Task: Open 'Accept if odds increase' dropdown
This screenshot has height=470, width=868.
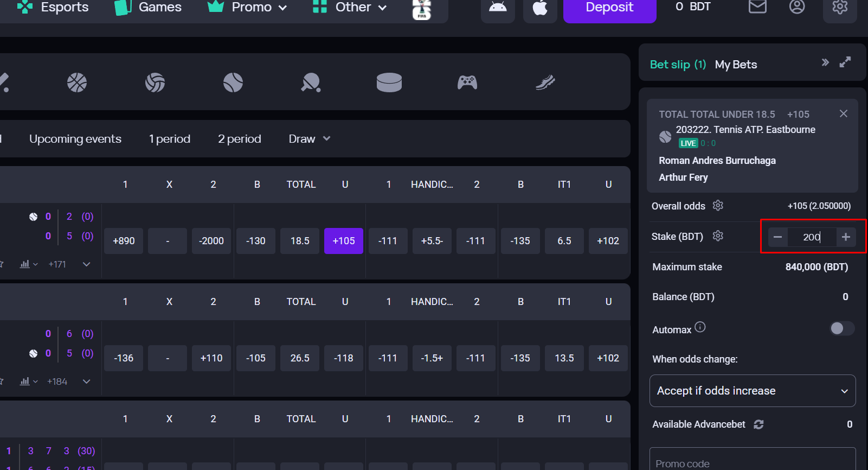Action: [753, 391]
